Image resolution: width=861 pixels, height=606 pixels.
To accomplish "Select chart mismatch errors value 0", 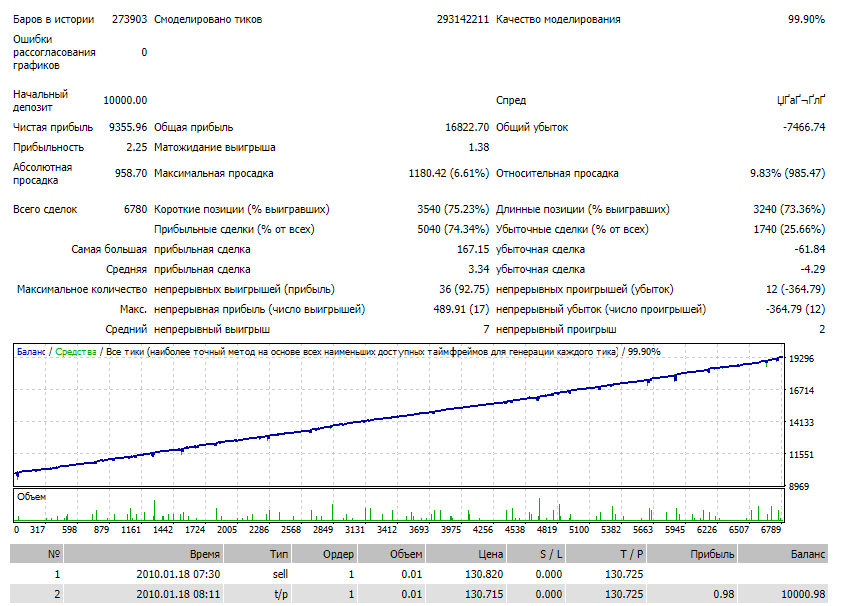I will [x=144, y=52].
